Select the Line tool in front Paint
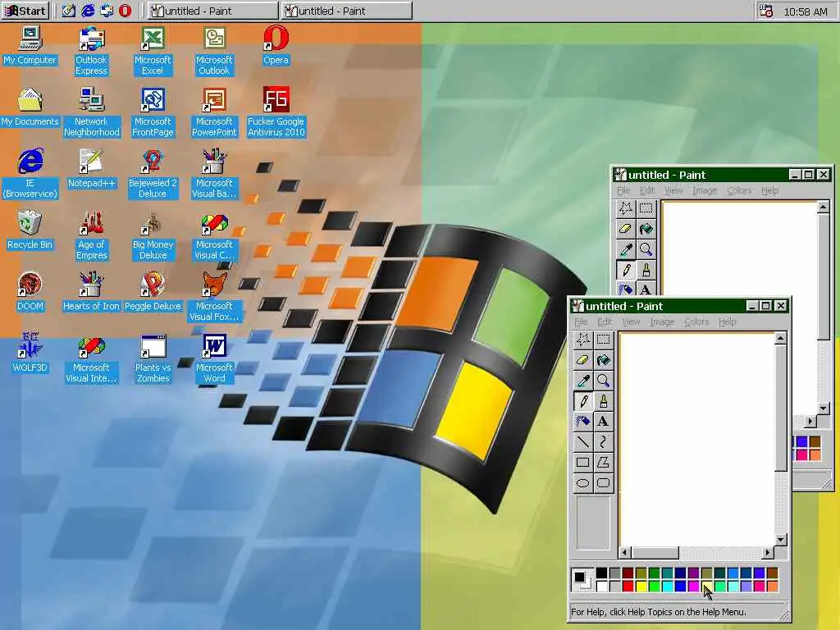 pos(583,441)
